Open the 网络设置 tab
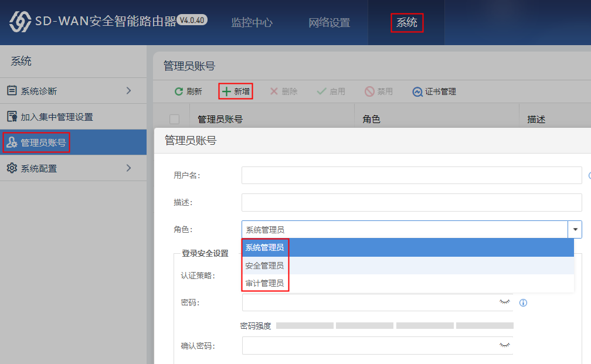 click(x=329, y=23)
